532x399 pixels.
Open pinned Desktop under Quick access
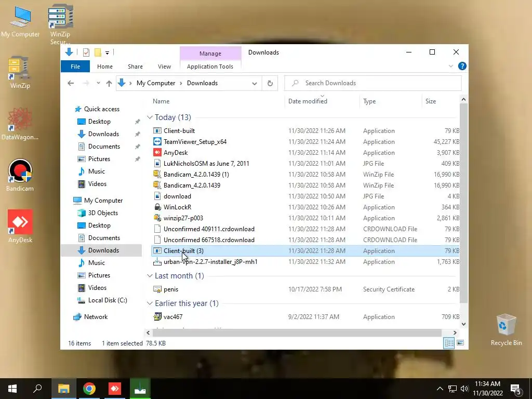[99, 122]
